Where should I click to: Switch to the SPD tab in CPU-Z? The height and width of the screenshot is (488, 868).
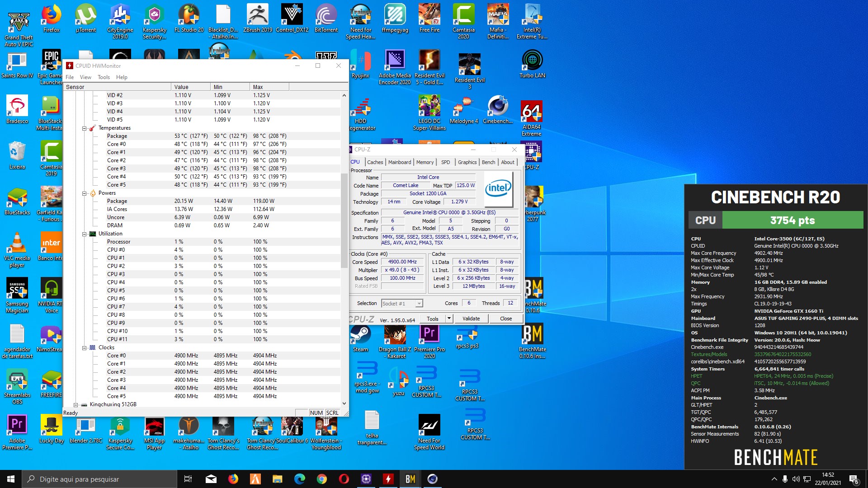click(446, 162)
